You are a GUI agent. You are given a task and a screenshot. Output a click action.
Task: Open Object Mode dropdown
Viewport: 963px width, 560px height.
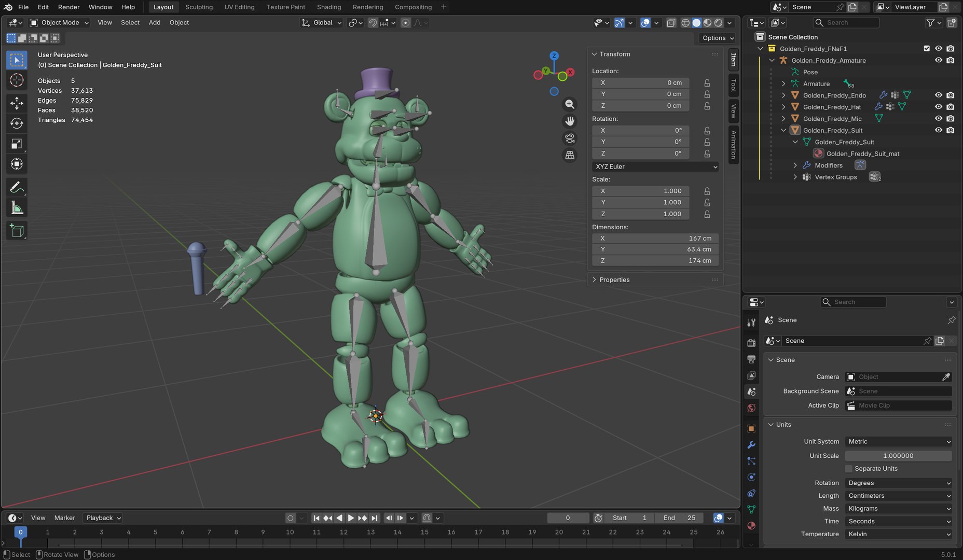[59, 23]
